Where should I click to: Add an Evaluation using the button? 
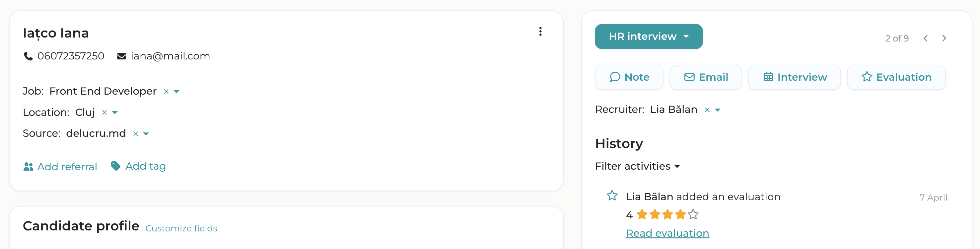coord(896,77)
